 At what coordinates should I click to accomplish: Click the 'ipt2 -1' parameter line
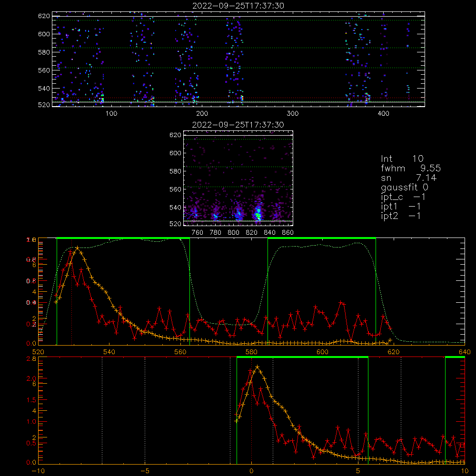401,216
